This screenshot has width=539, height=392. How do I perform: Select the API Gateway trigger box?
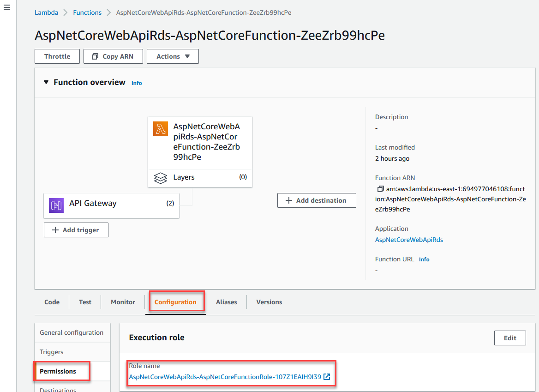111,205
